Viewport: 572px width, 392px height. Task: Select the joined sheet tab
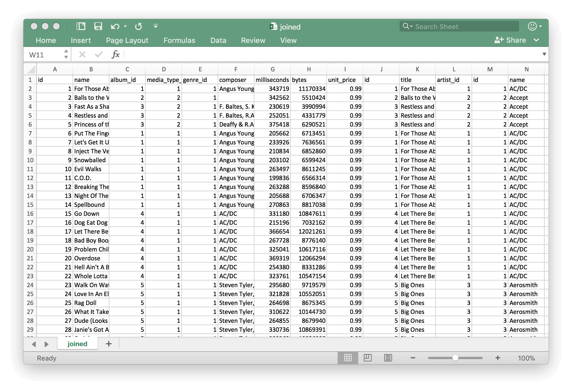pyautogui.click(x=77, y=344)
